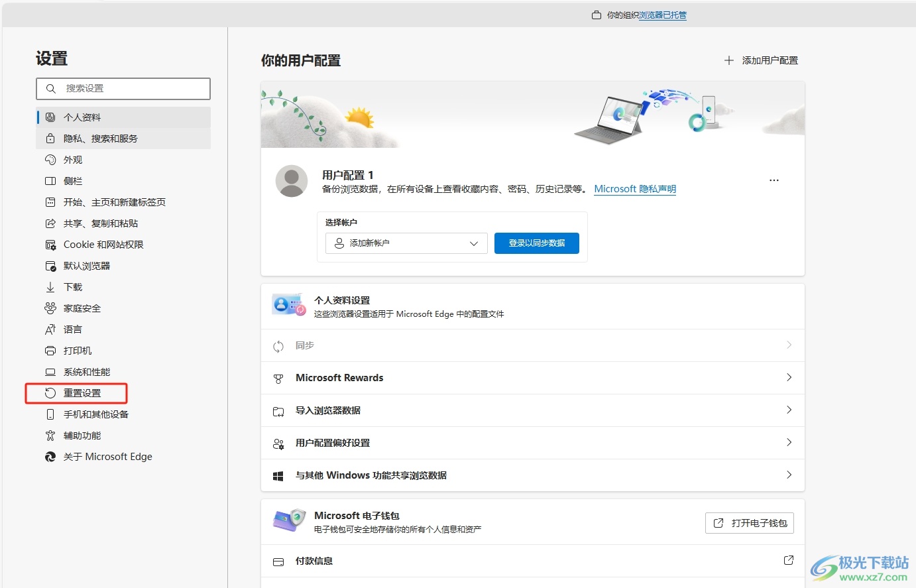This screenshot has height=588, width=916.
Task: Expand the 导入浏览器数据 row chevron
Action: 789,410
